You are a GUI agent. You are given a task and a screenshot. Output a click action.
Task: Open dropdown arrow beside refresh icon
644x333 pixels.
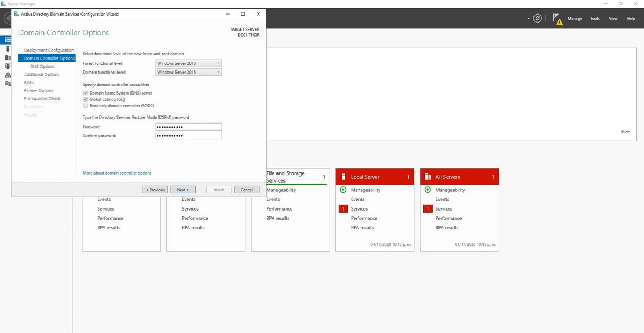[528, 18]
